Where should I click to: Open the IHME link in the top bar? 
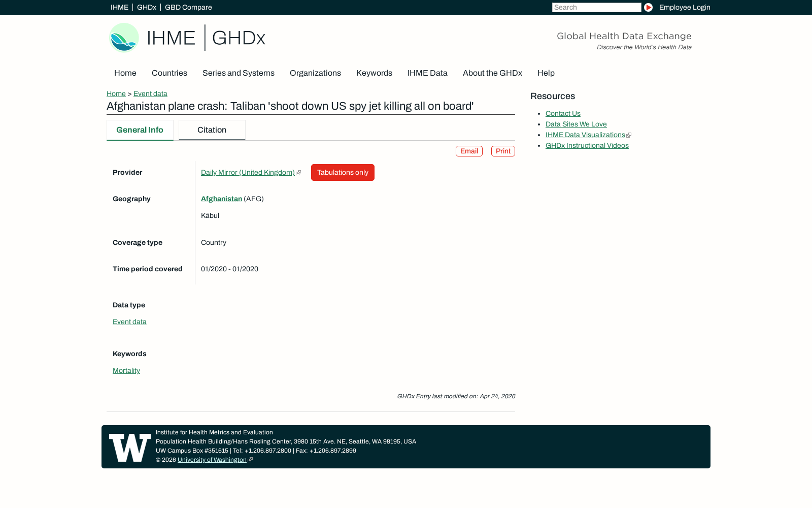[119, 7]
